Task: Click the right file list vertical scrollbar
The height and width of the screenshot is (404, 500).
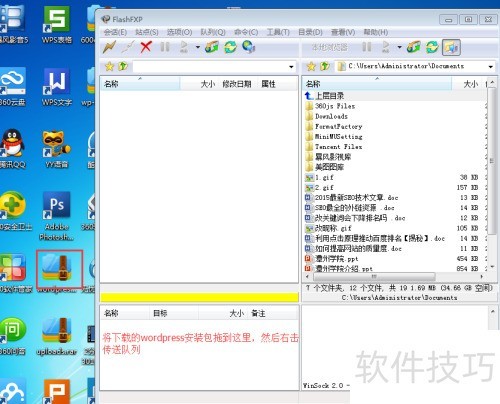Action: pyautogui.click(x=492, y=161)
